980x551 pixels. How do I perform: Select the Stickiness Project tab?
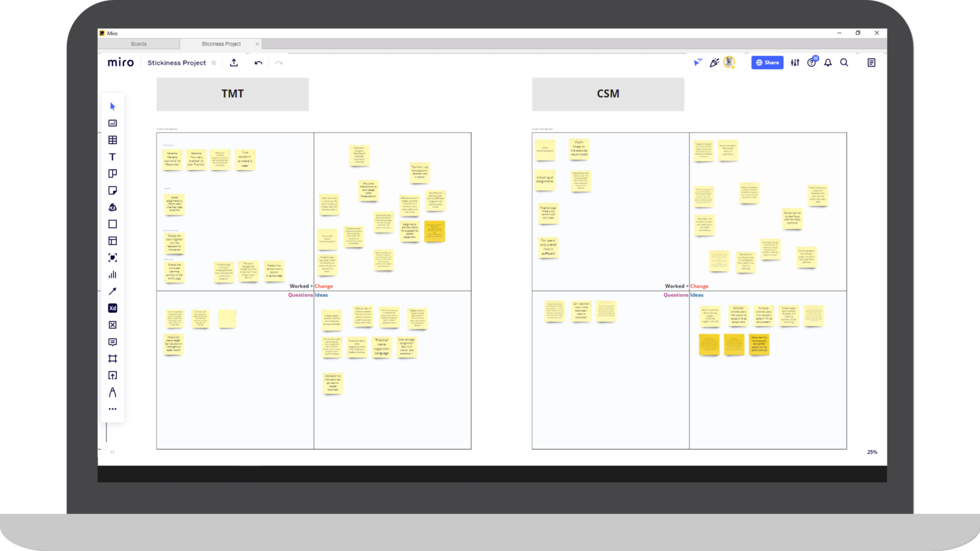tap(222, 44)
